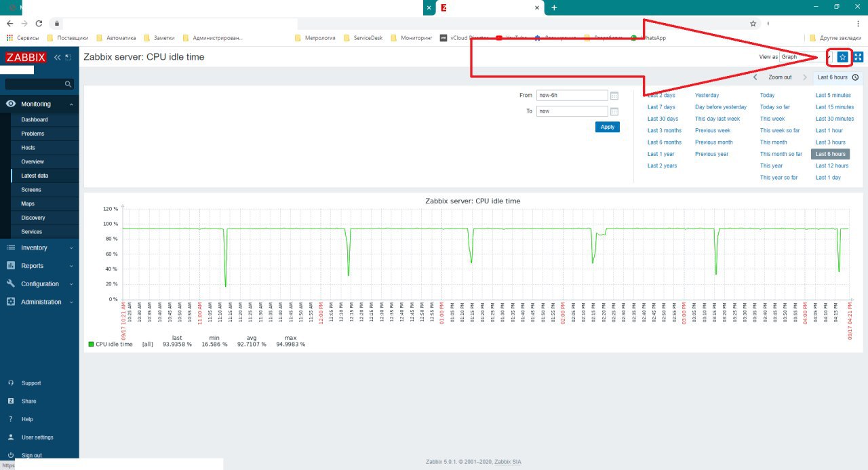The image size is (868, 470).
Task: Shift time range back with left arrow
Action: coord(755,77)
